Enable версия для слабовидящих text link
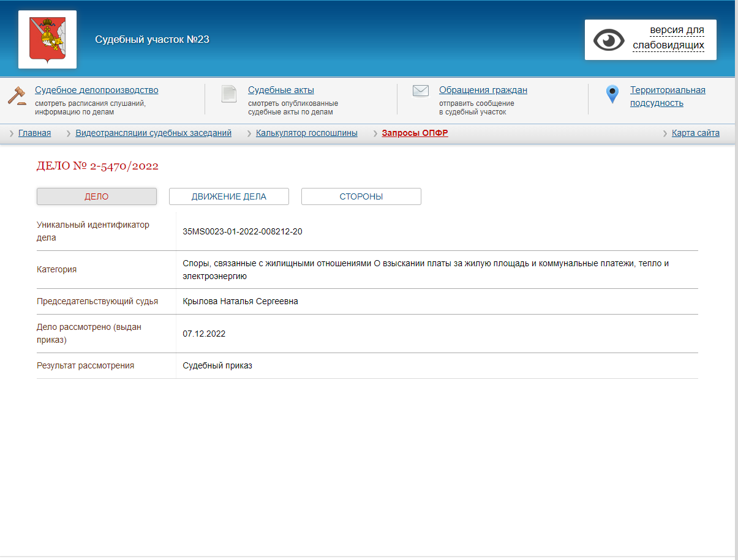 (x=668, y=38)
